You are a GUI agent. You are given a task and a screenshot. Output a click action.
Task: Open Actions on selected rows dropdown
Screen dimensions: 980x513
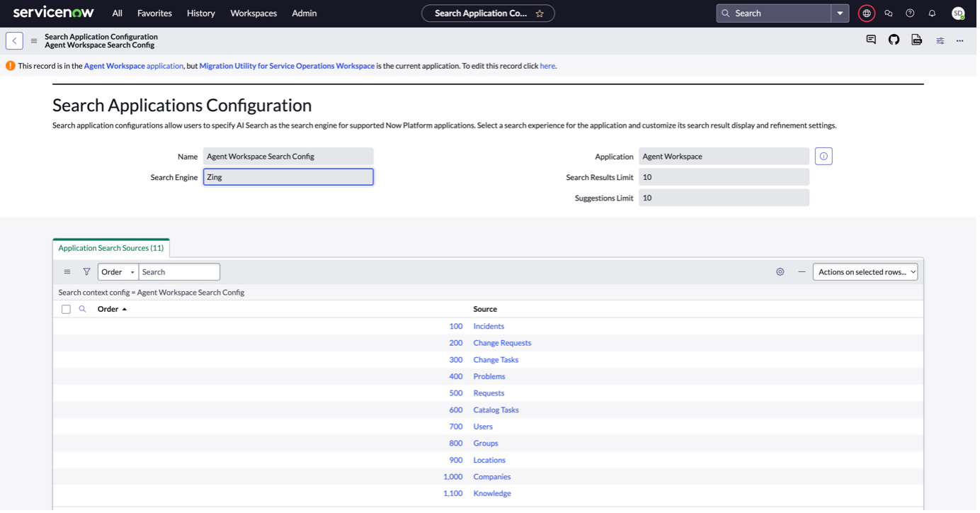tap(868, 273)
